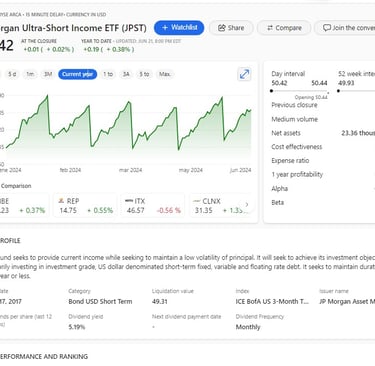Click the Beta label
The width and height of the screenshot is (375, 366).
(277, 203)
